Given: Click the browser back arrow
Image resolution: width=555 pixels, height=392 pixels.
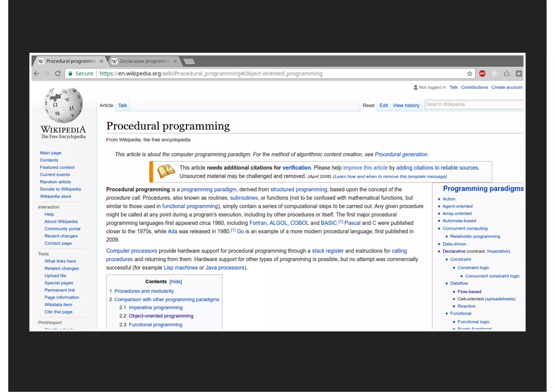Looking at the screenshot, I should pos(37,74).
